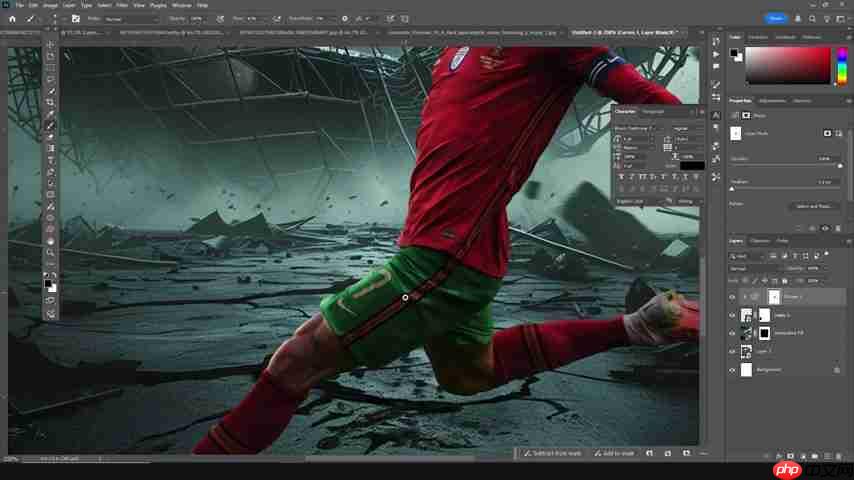
Task: Click the Curves 1 layer mask thumbnail
Action: tap(774, 297)
